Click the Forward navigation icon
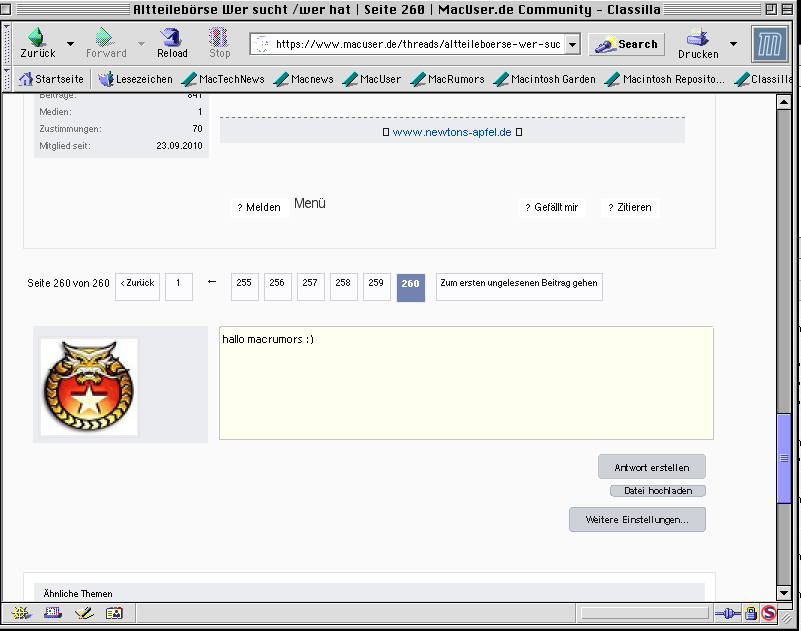 [106, 43]
